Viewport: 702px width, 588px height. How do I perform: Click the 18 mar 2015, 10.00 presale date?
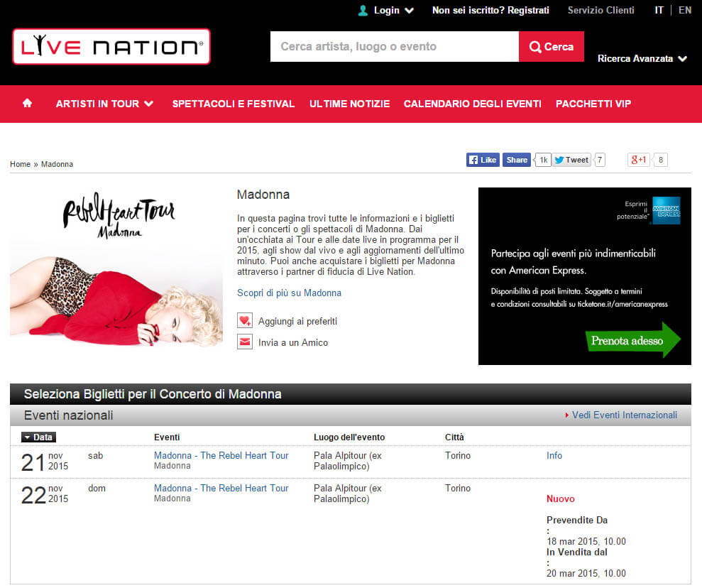[x=586, y=541]
